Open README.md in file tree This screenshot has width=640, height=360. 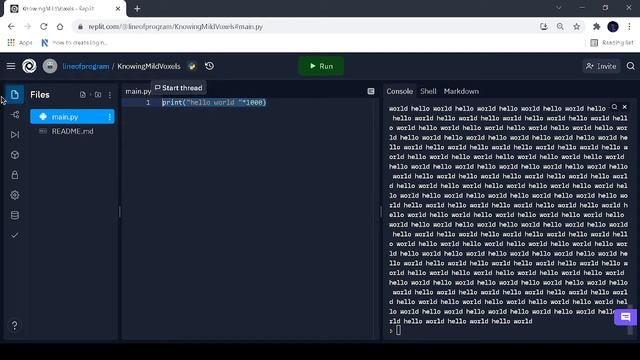72,131
